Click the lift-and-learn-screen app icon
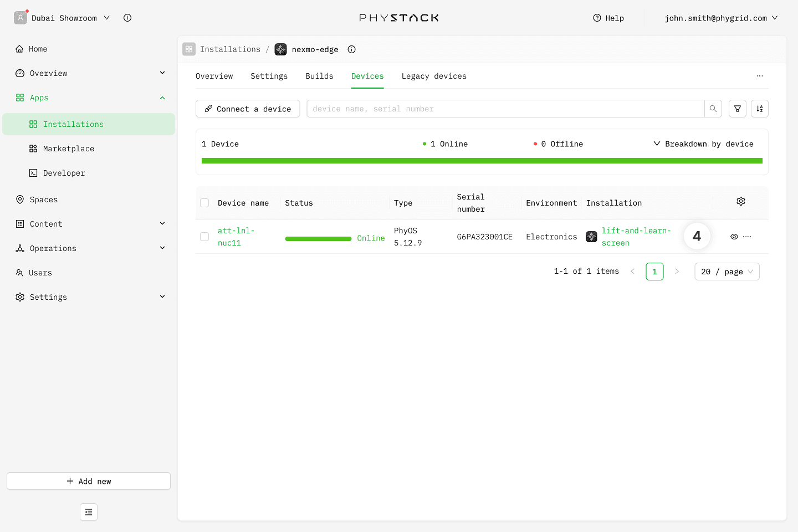This screenshot has width=798, height=532. (x=592, y=237)
